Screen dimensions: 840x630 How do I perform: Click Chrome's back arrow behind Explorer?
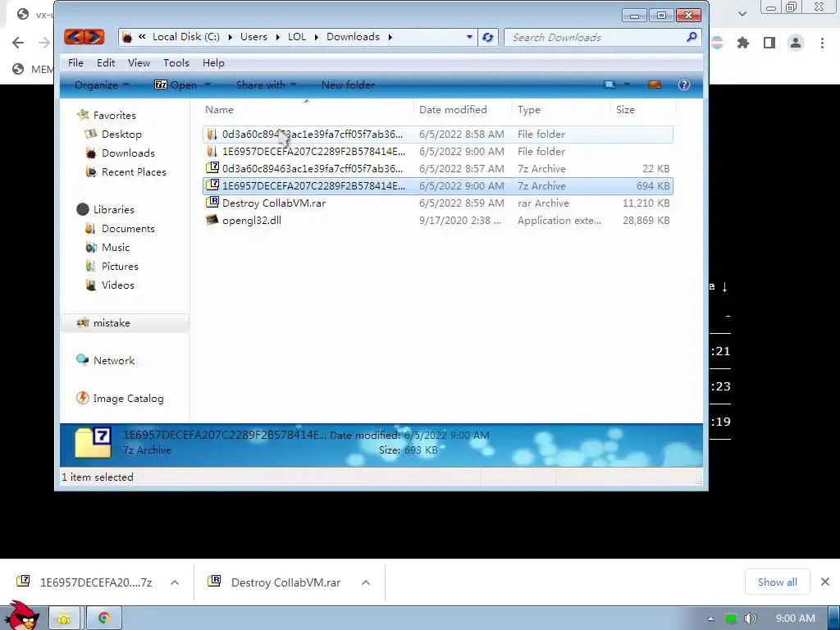coord(18,43)
